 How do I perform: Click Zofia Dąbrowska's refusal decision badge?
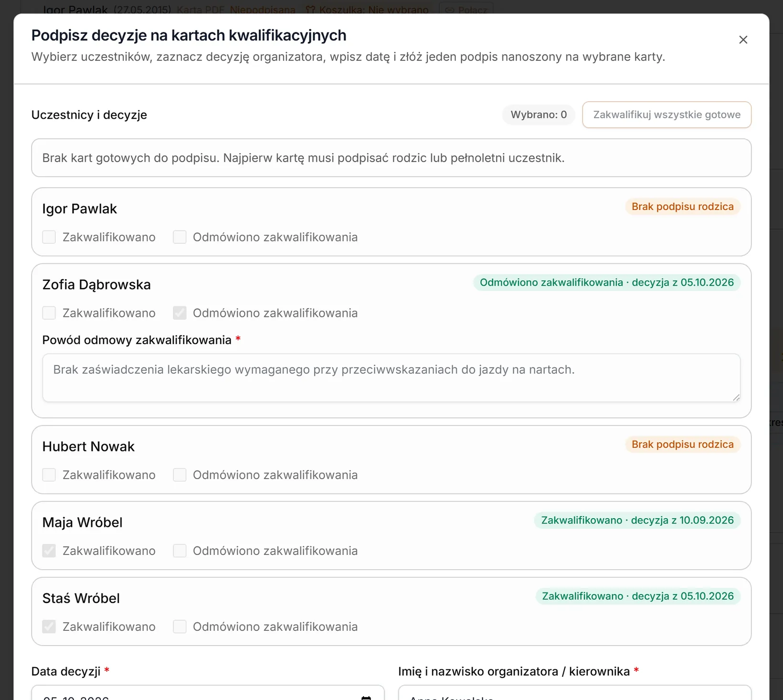(606, 282)
